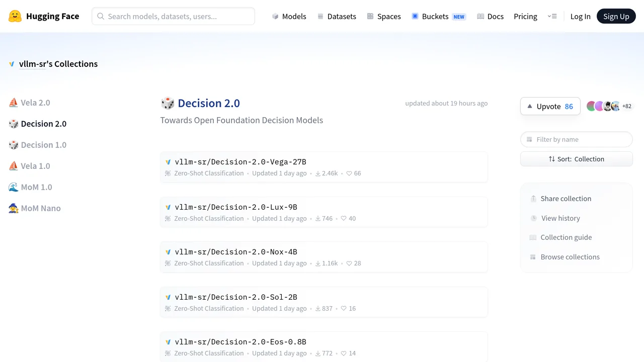Click the download icon on Vega-27B row
The width and height of the screenshot is (644, 362).
coord(318,173)
